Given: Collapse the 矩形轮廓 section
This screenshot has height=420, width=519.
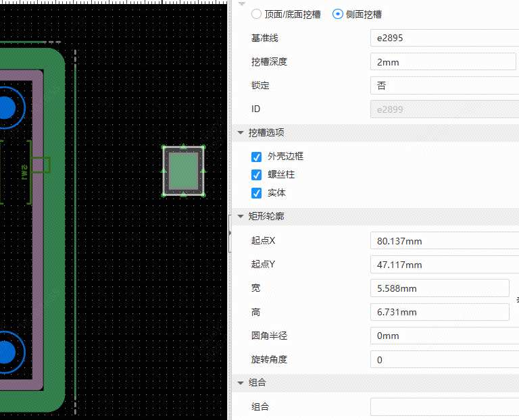Looking at the screenshot, I should pos(241,217).
